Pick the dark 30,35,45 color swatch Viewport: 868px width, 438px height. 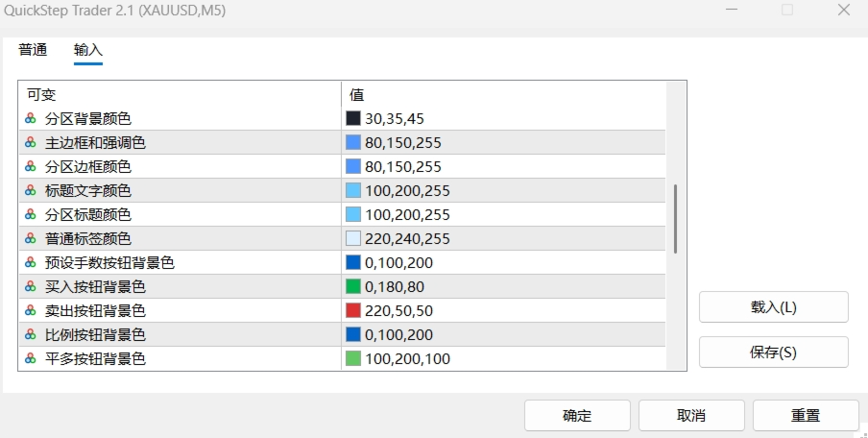point(353,119)
